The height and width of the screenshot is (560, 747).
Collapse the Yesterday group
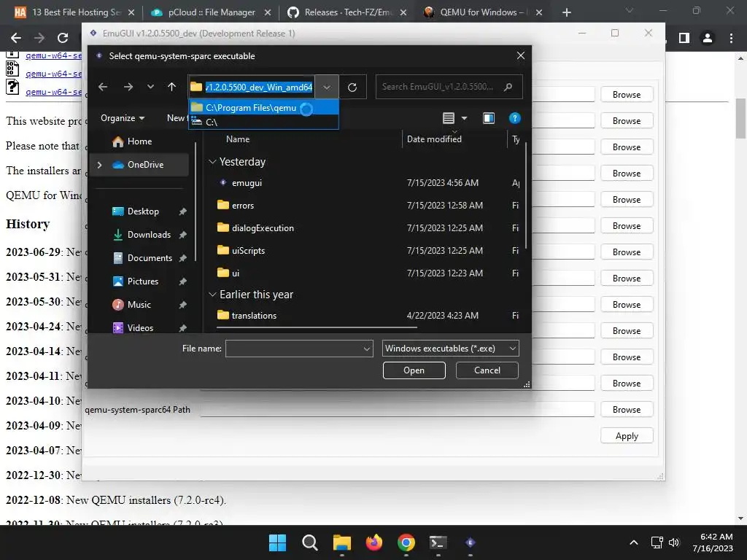(212, 162)
